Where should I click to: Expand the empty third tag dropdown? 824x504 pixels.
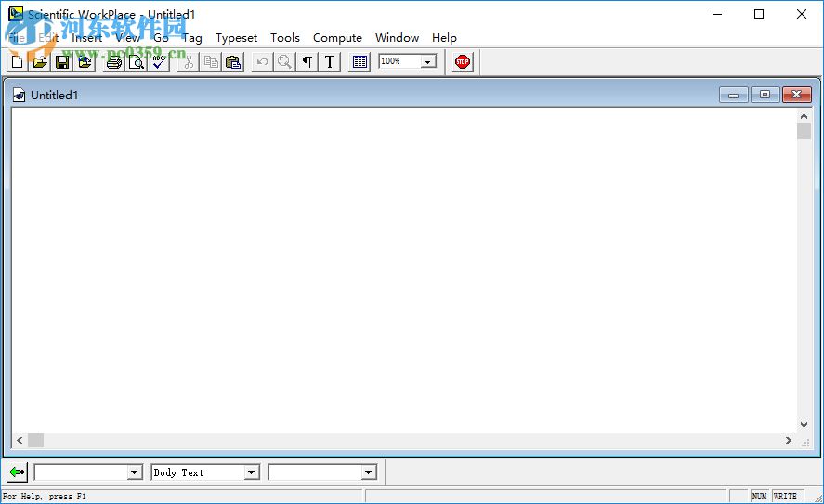(369, 472)
